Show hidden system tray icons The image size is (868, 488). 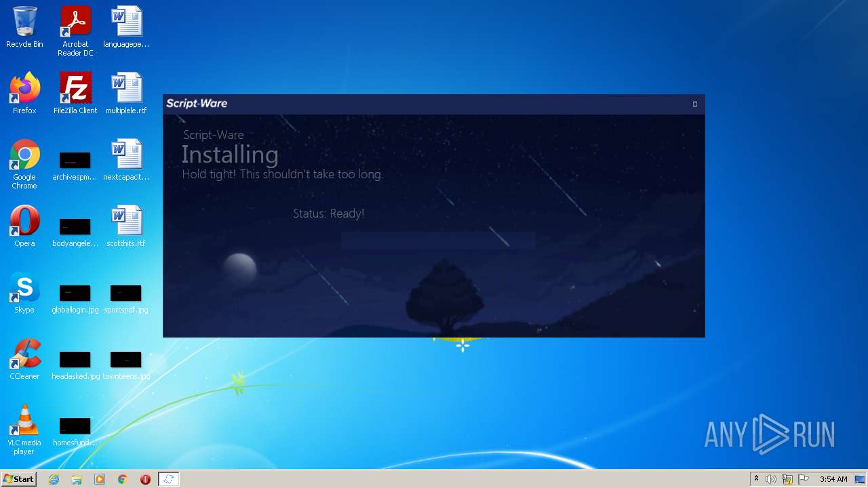coord(756,479)
